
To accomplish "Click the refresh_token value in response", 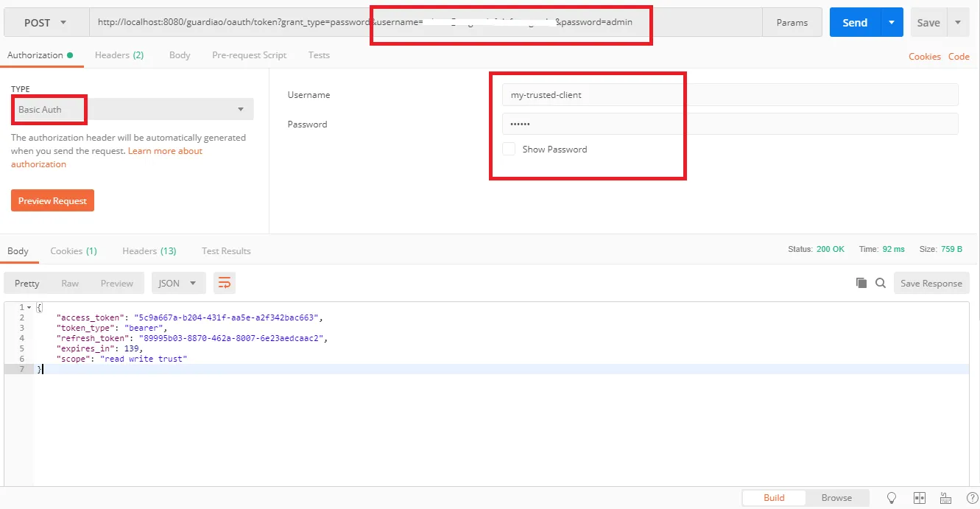I will (x=232, y=338).
